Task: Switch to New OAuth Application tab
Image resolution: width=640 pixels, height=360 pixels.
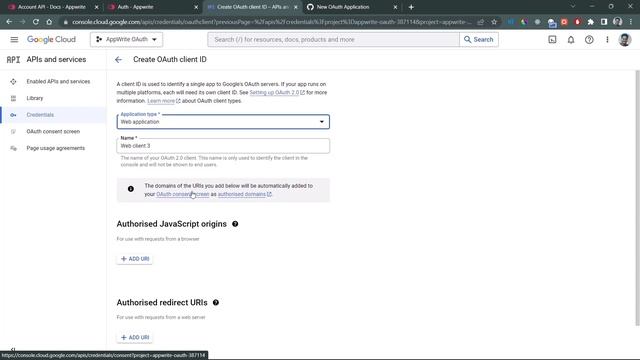Action: [343, 7]
